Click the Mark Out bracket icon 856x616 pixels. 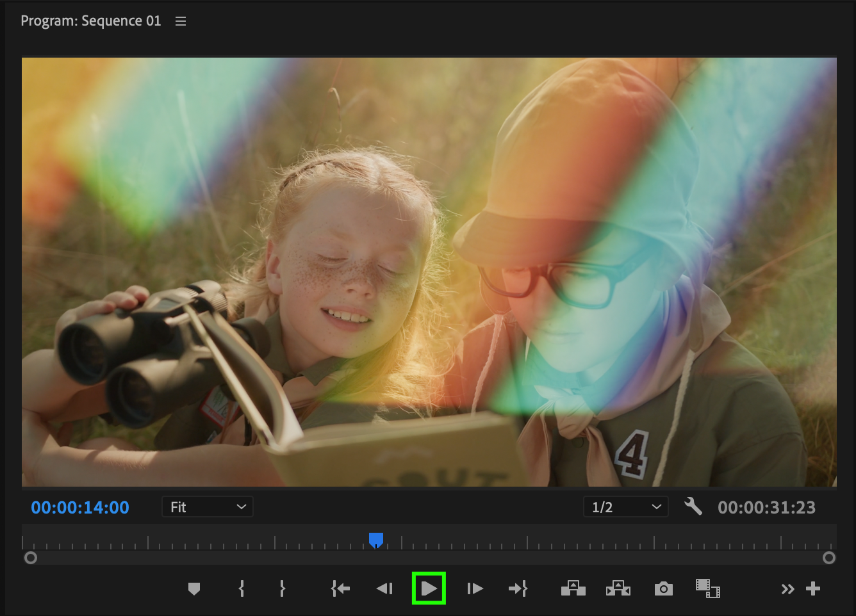click(282, 588)
